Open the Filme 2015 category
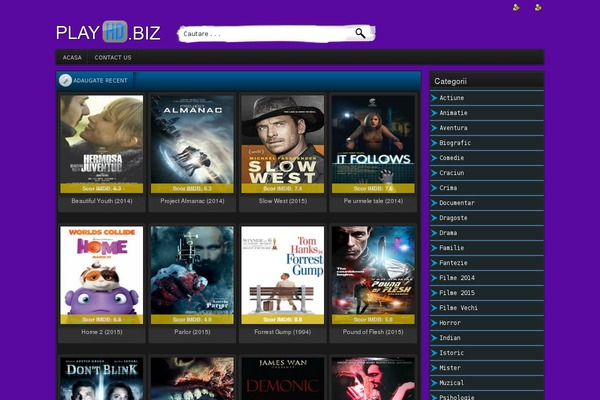Image resolution: width=600 pixels, height=400 pixels. (x=487, y=293)
